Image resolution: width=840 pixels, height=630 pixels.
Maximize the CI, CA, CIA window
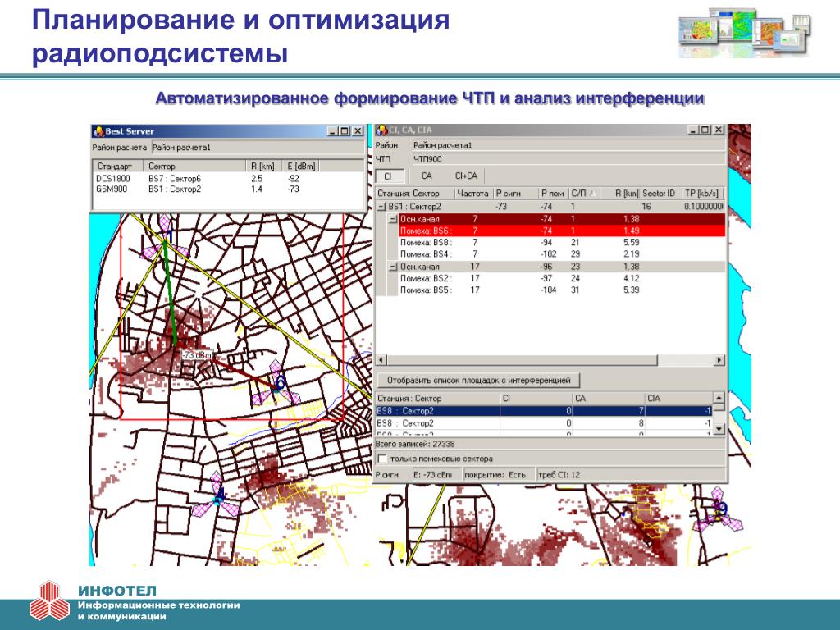coord(705,130)
